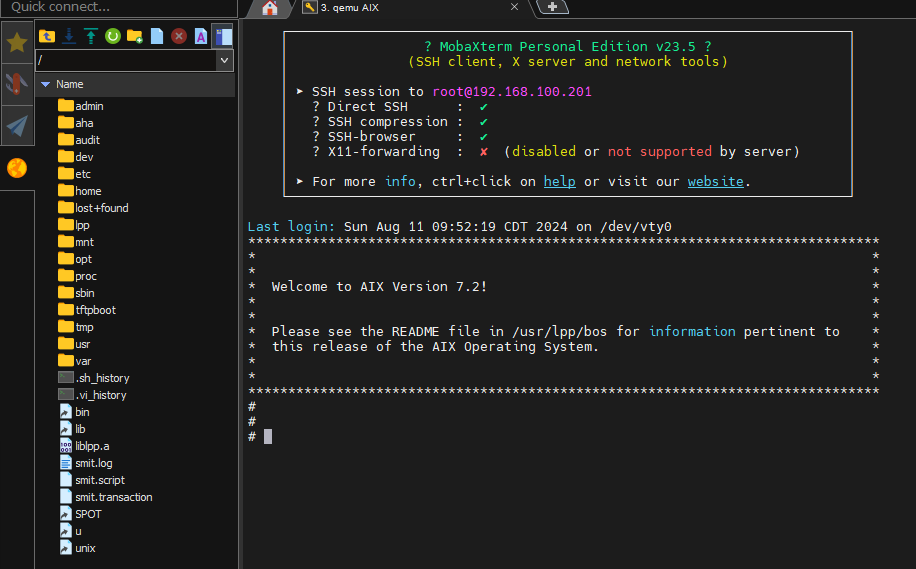This screenshot has width=916, height=569.
Task: Open the Macros paper-plane sidebar tab
Action: pyautogui.click(x=17, y=126)
